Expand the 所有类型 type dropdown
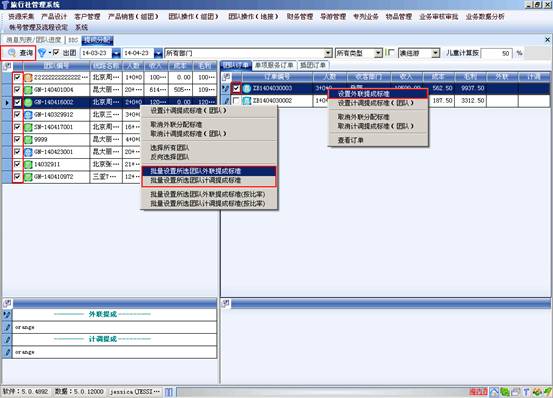553x398 pixels. (x=378, y=53)
